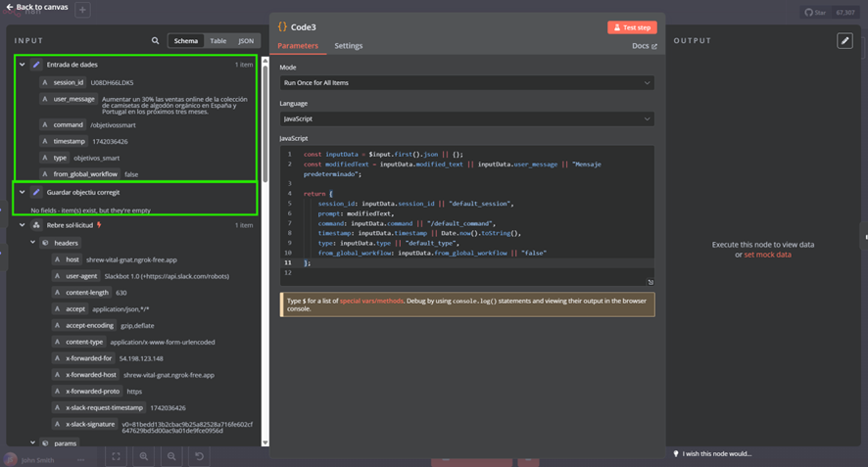
Task: Open the Language dropdown showing JavaScript
Action: point(466,118)
